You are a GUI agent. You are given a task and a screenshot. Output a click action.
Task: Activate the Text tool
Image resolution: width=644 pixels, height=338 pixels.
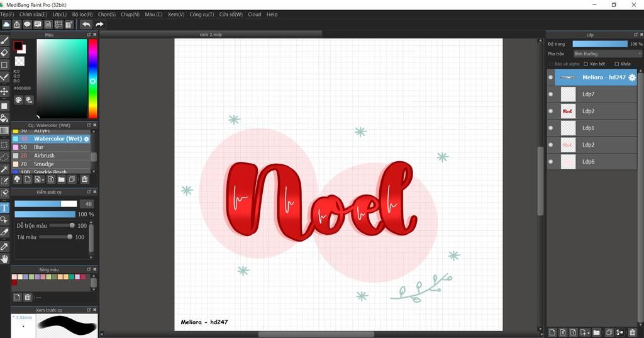[4, 208]
